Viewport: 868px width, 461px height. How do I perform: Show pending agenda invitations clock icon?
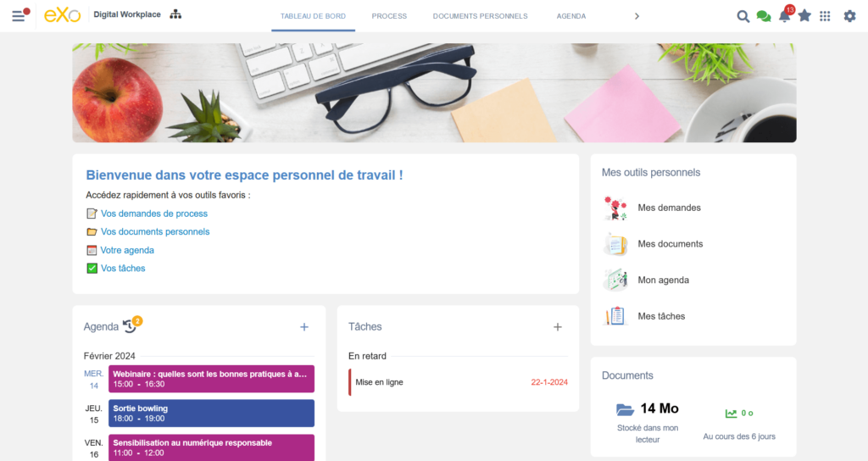[130, 326]
